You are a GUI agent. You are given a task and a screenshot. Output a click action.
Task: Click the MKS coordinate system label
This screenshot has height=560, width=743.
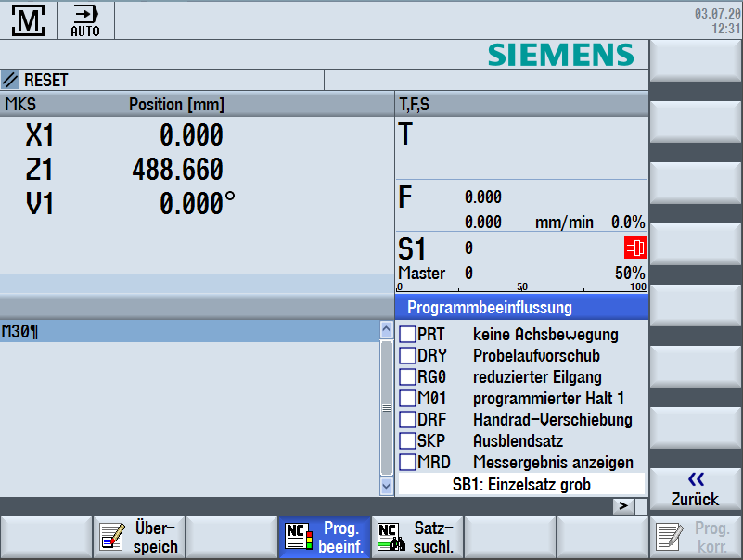click(x=20, y=104)
